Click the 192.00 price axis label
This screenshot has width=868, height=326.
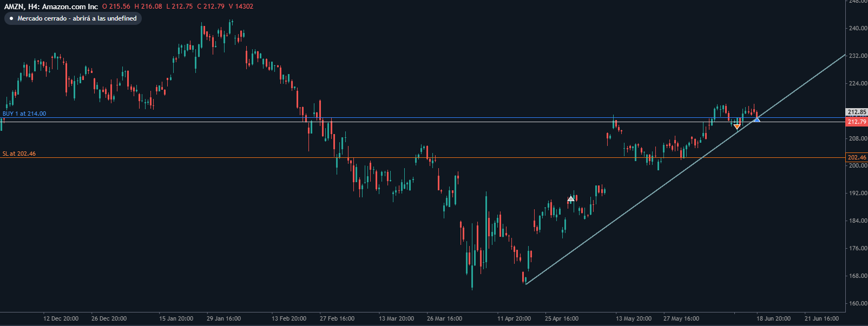click(858, 193)
